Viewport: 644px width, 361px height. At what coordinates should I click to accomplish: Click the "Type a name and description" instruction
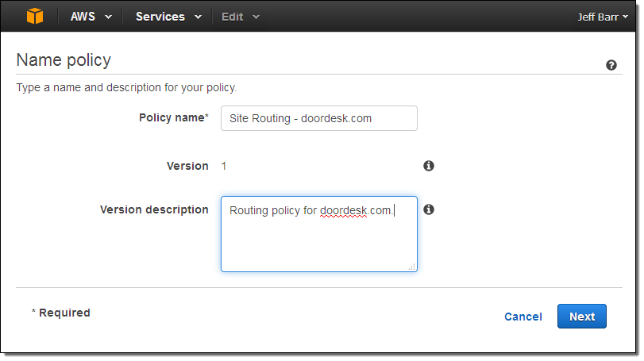coord(127,87)
